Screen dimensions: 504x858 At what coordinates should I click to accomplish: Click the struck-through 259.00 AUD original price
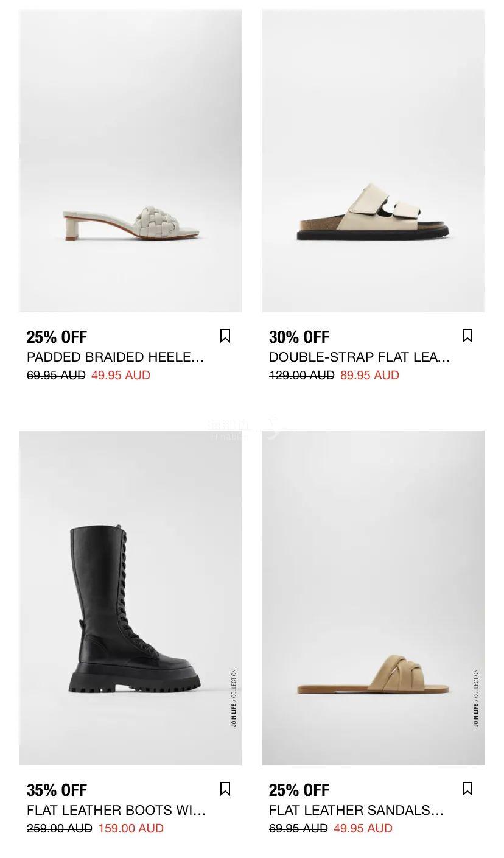coord(60,828)
